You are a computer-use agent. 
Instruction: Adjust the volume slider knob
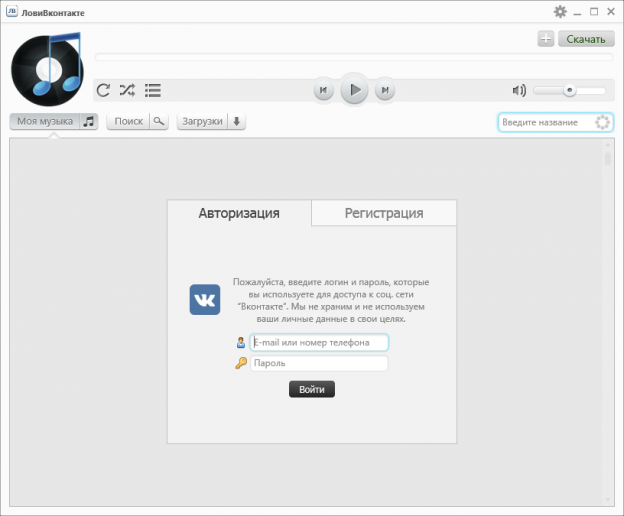569,90
